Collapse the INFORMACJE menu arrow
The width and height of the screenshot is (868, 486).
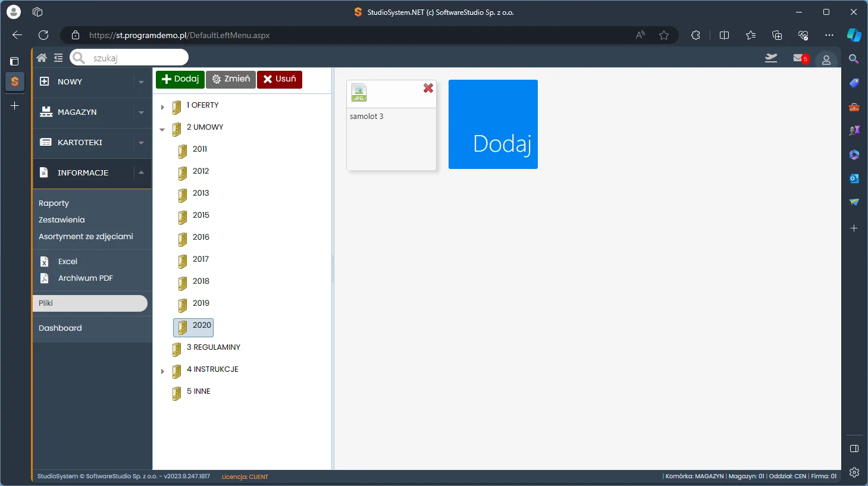coord(141,173)
